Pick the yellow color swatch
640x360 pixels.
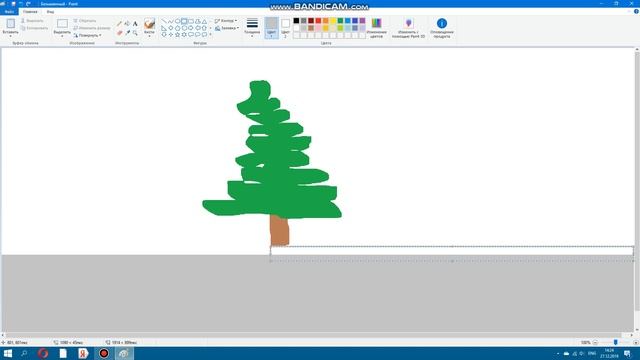(333, 21)
